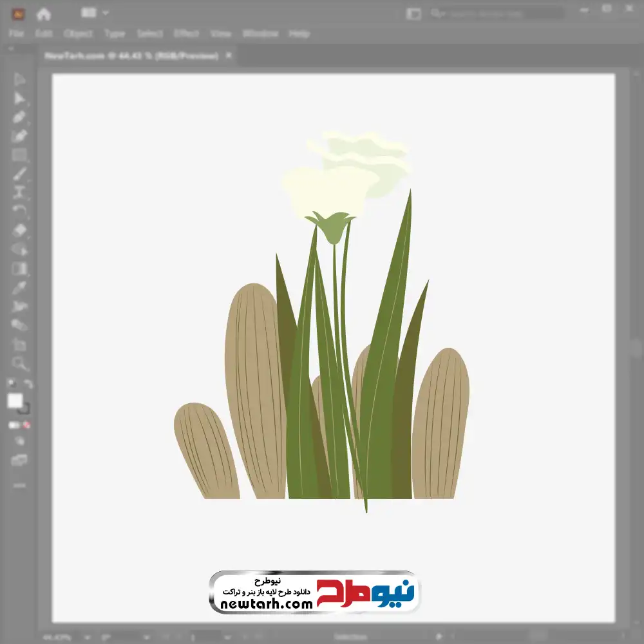Screen dimensions: 644x644
Task: Click the Home icon in top bar
Action: click(43, 14)
